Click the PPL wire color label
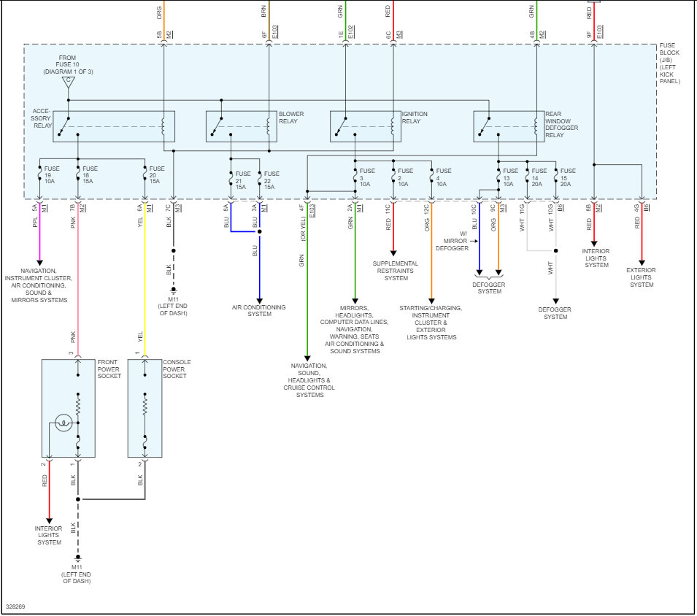The image size is (697, 616). click(x=36, y=222)
